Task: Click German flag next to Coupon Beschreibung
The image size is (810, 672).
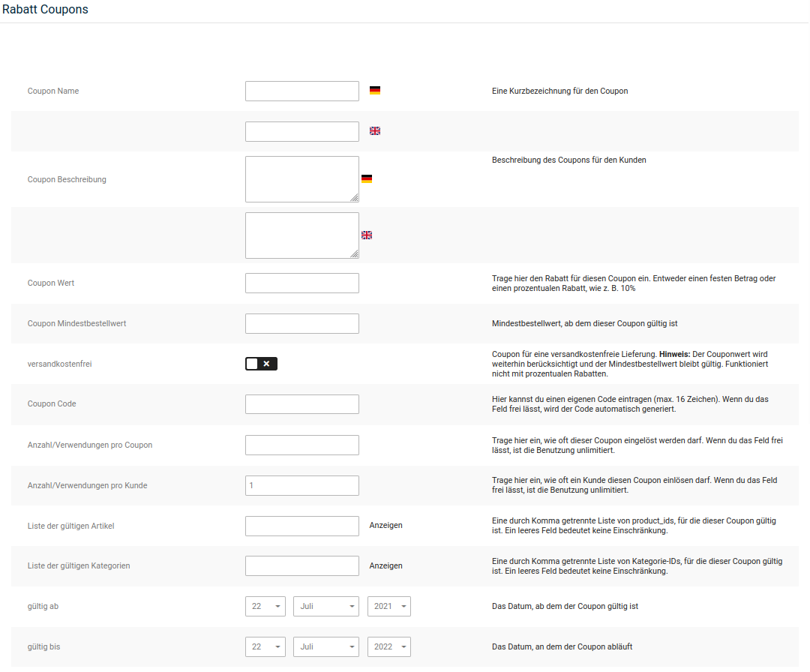Action: (x=367, y=179)
